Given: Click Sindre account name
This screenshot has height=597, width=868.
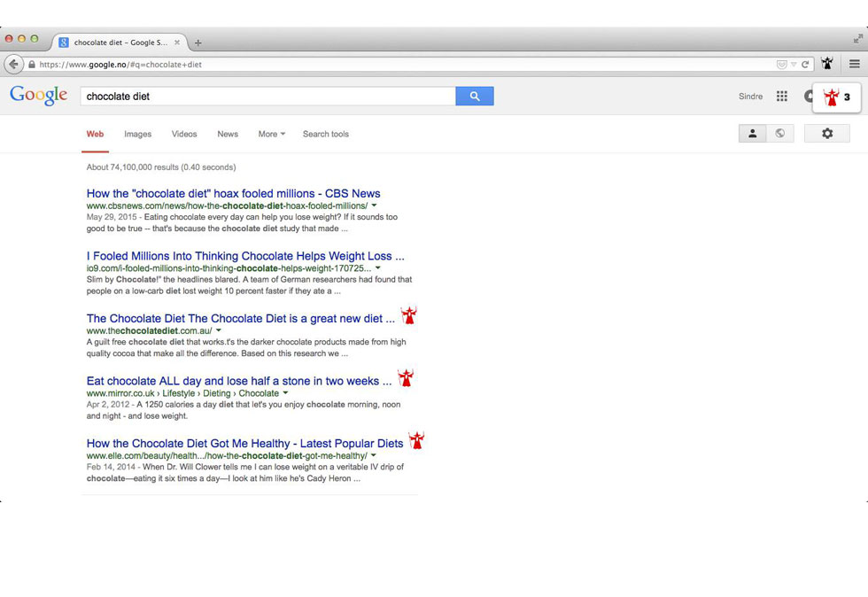Looking at the screenshot, I should point(751,97).
